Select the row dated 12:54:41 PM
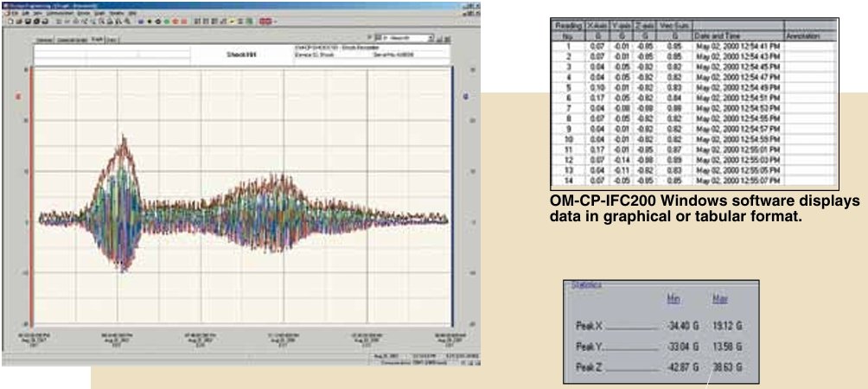 694,48
